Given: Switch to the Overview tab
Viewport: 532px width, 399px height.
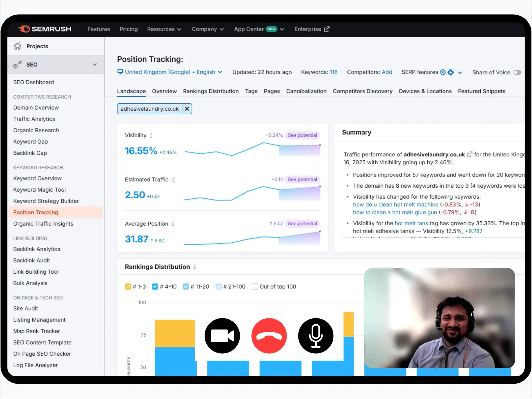Looking at the screenshot, I should point(164,91).
